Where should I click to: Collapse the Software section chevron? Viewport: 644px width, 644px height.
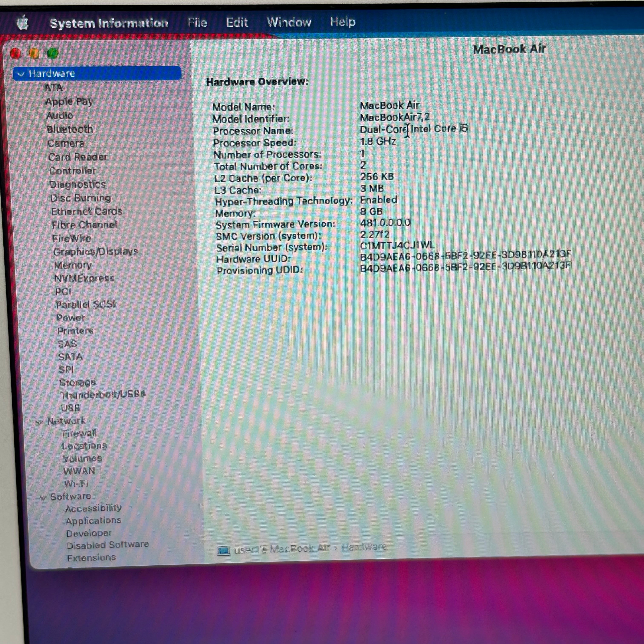(43, 498)
